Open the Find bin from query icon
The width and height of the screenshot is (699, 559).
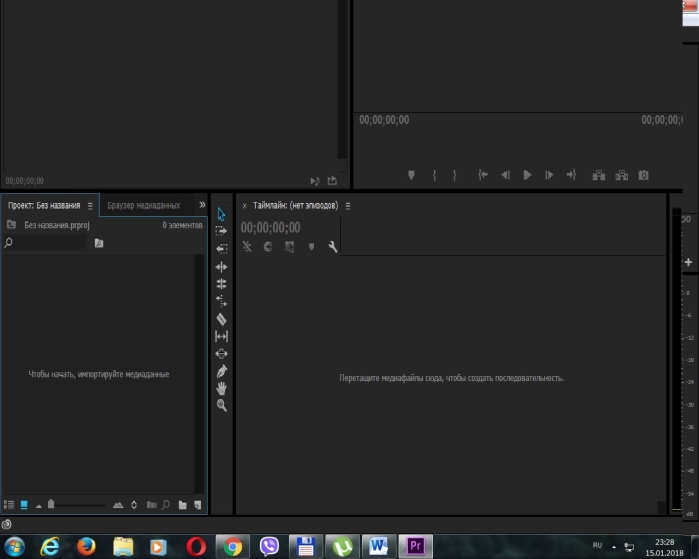(99, 243)
